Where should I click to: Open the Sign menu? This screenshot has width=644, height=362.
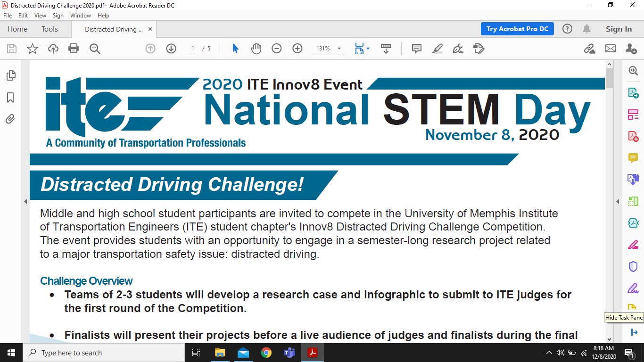coord(58,16)
